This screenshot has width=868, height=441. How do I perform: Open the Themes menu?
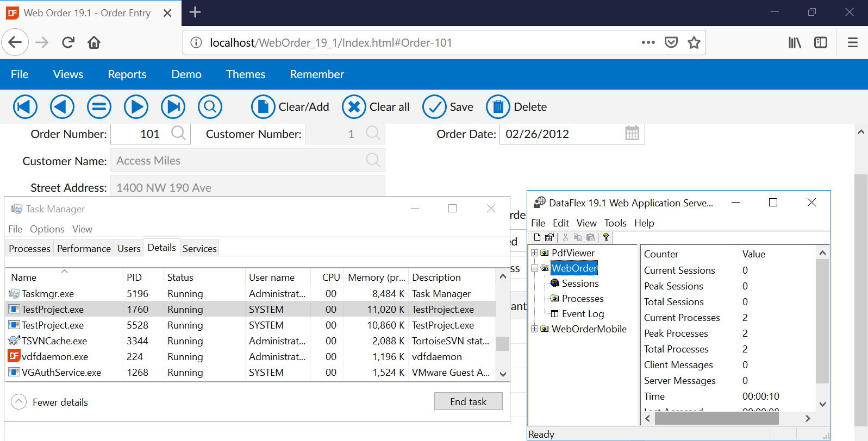pyautogui.click(x=246, y=74)
